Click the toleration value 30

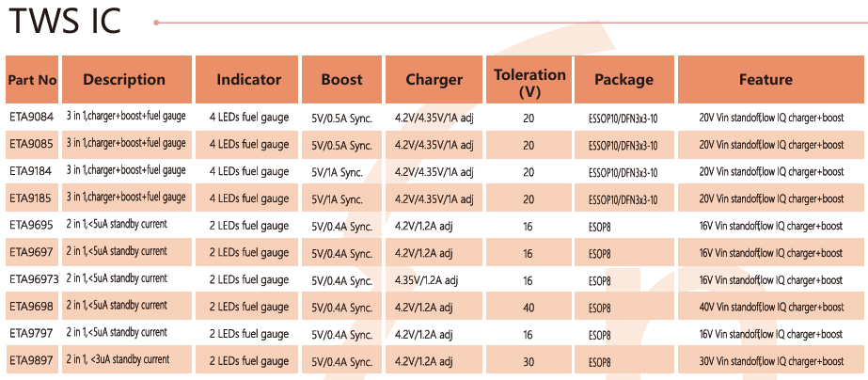[529, 361]
